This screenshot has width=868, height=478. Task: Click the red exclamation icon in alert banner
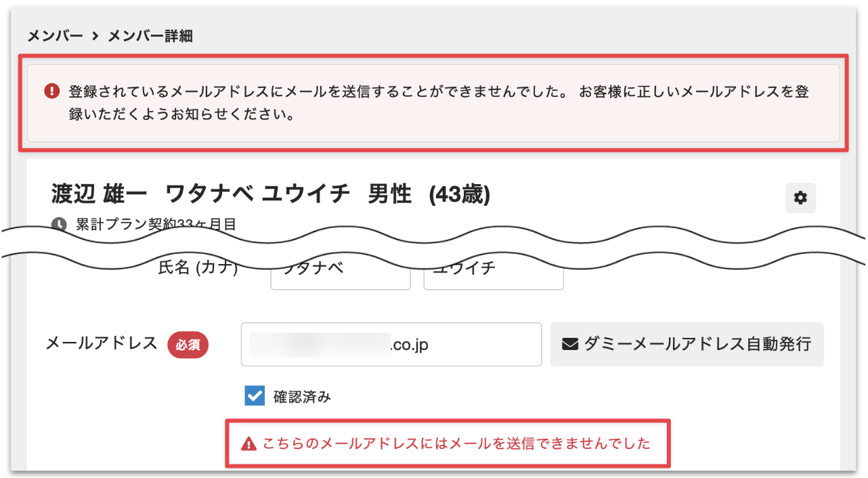(x=51, y=91)
